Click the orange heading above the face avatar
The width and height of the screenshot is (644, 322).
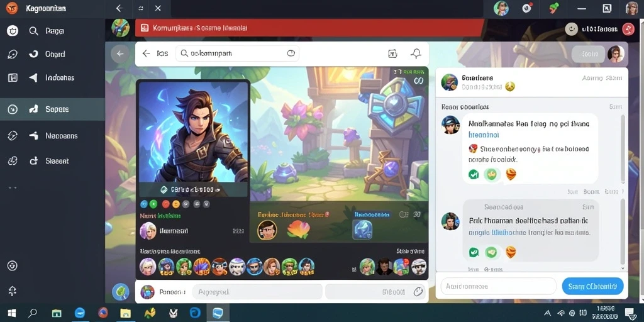(293, 214)
